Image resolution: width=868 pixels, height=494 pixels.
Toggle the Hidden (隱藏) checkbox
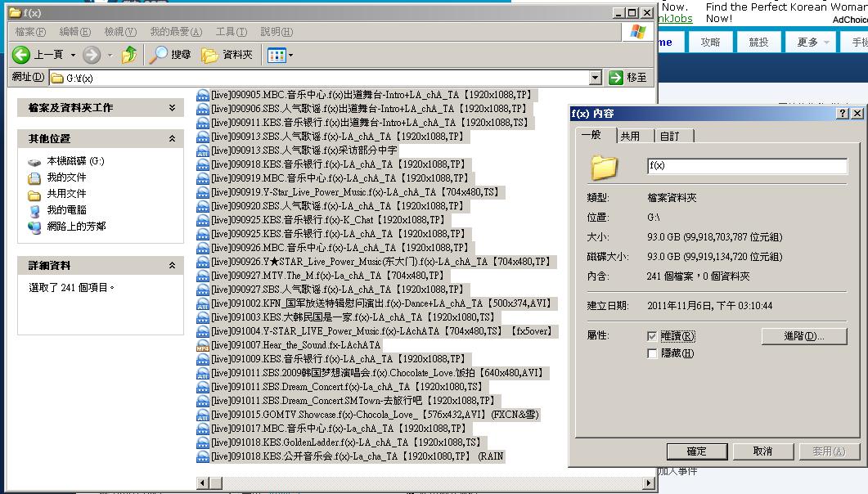652,353
